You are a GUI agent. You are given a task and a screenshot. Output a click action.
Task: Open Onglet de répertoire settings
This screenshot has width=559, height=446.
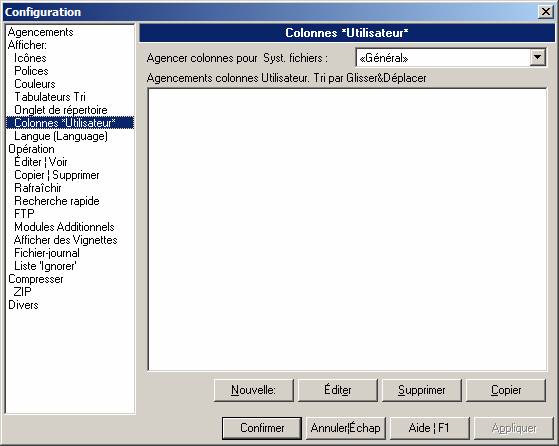[61, 110]
